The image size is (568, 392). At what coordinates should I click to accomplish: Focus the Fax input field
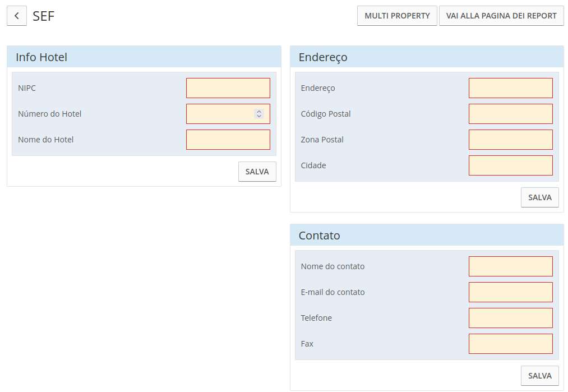[511, 343]
